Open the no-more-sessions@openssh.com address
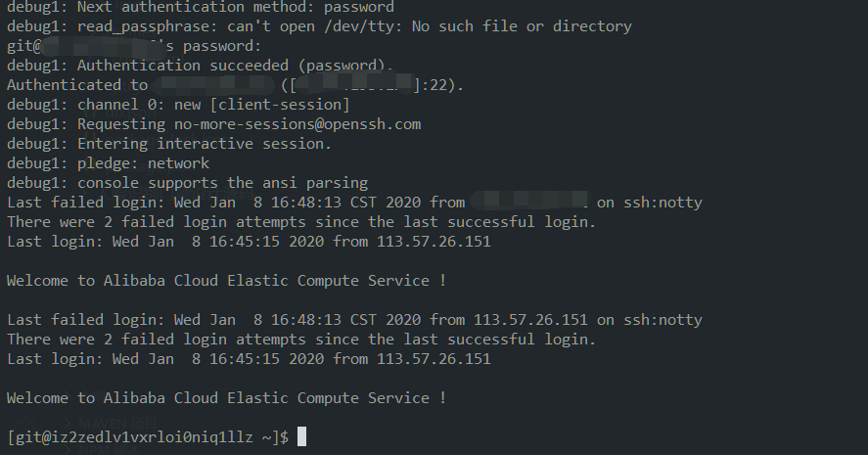 (297, 124)
